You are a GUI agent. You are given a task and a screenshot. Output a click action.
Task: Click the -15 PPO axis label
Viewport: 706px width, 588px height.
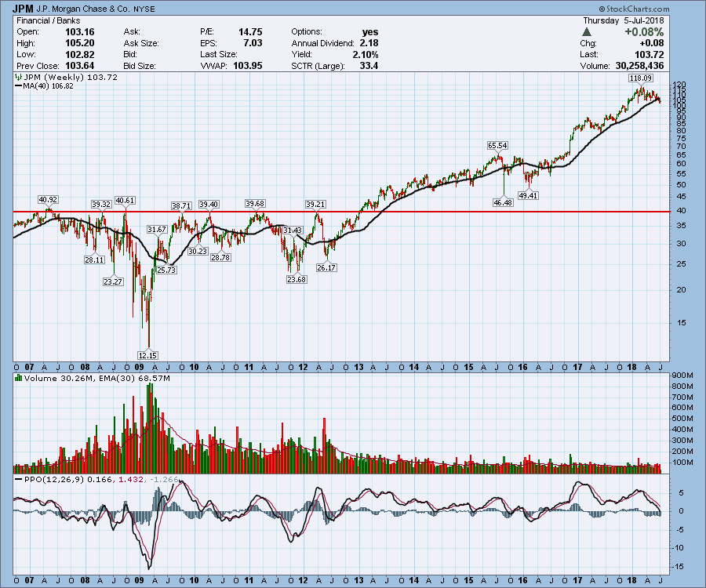[677, 566]
